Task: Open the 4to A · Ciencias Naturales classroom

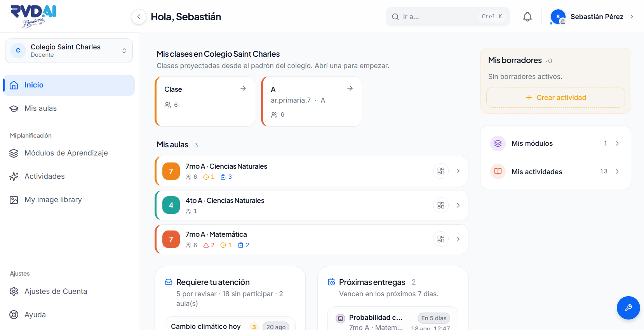Action: (x=311, y=205)
